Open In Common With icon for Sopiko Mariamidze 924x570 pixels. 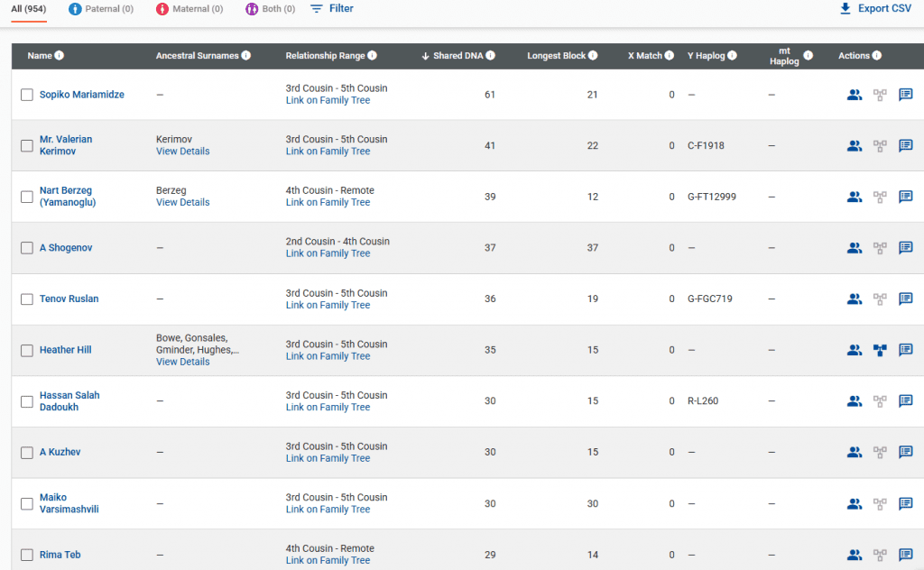pyautogui.click(x=855, y=95)
